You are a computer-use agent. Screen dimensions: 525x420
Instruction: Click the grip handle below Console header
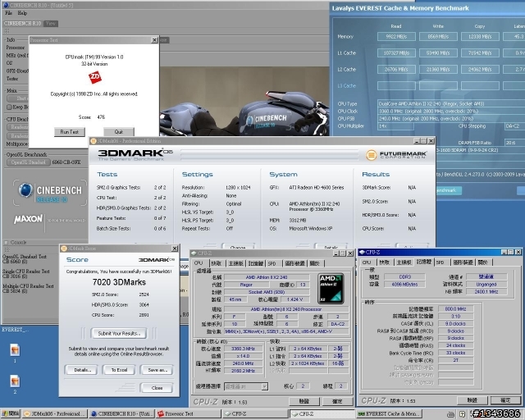click(7, 249)
